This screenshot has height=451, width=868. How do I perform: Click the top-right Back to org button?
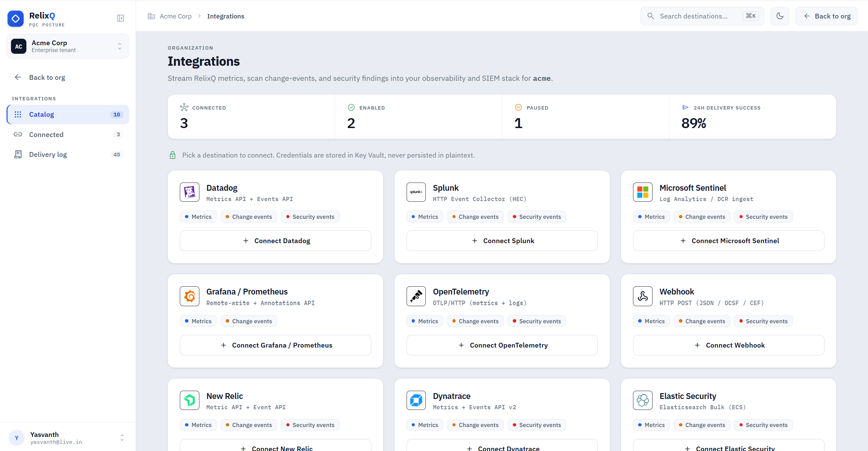point(826,16)
